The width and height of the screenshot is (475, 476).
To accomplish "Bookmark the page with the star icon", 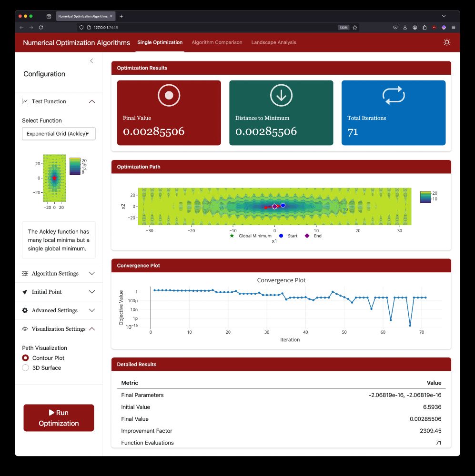I will point(354,27).
